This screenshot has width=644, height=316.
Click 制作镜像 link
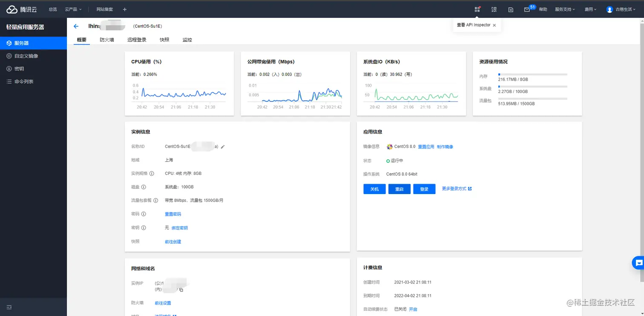(x=445, y=147)
